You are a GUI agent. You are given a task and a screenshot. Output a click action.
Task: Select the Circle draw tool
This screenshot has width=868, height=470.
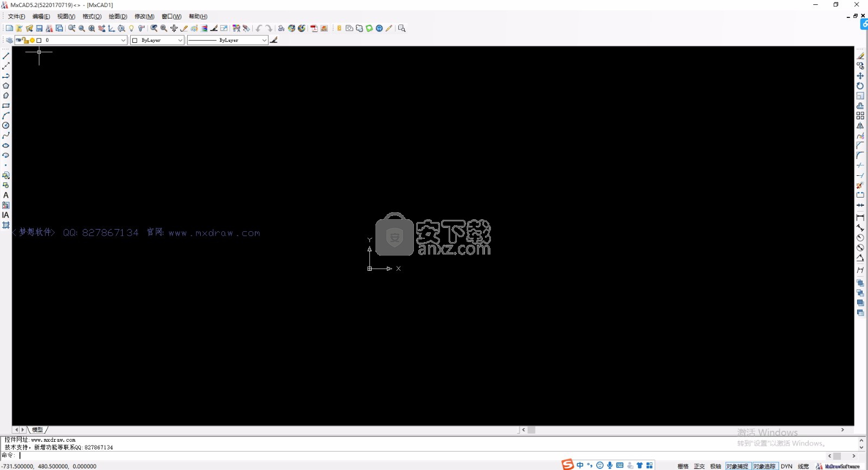tap(6, 125)
